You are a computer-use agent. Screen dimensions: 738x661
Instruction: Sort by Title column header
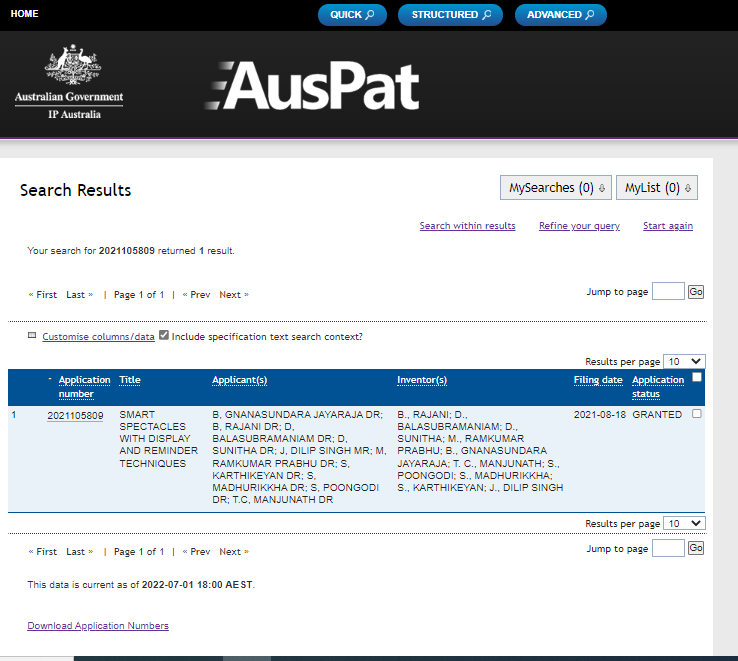[130, 380]
